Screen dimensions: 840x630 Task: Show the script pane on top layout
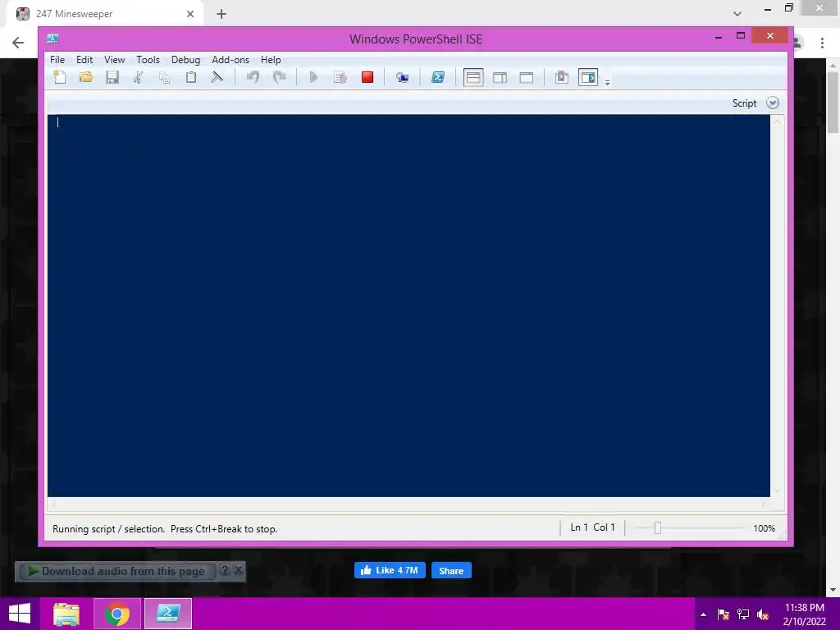click(473, 77)
